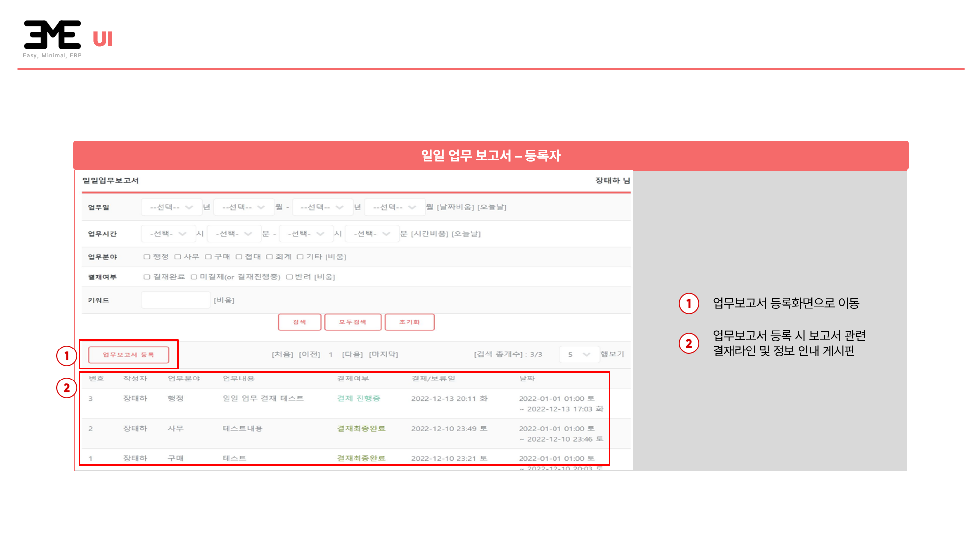The height and width of the screenshot is (539, 980).
Task: Click [오늘날] link in 업무일 row
Action: pyautogui.click(x=492, y=207)
